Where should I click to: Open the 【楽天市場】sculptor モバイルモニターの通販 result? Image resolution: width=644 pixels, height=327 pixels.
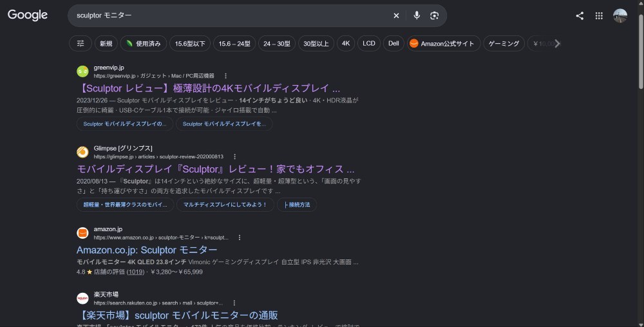(x=178, y=315)
